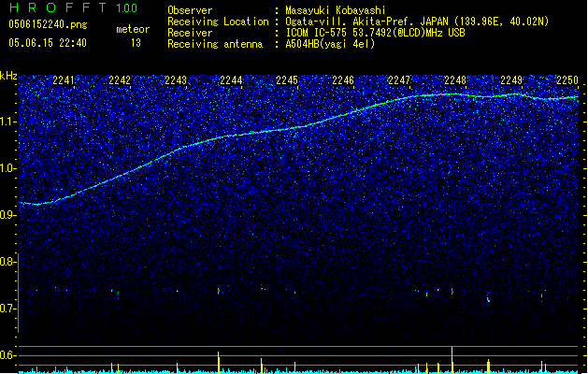This screenshot has width=588, height=374.
Task: Select the 1.0.0 version number
Action: pyautogui.click(x=127, y=7)
